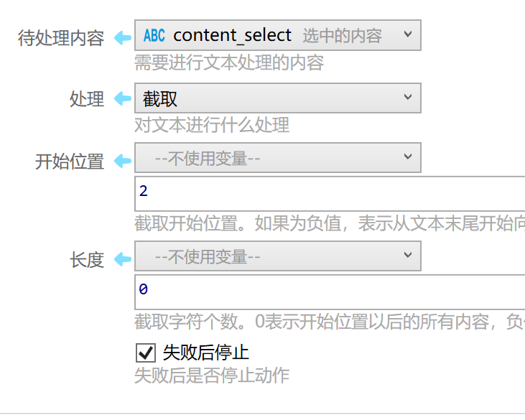This screenshot has height=420, width=525.
Task: Click the 开始位置 field label
Action: [x=70, y=162]
